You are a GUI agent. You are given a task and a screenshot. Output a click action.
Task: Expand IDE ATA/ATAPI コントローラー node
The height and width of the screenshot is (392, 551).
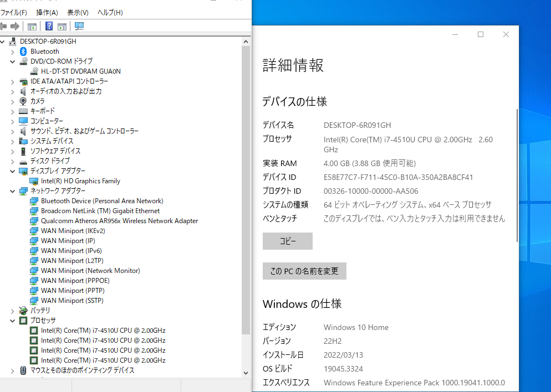13,82
